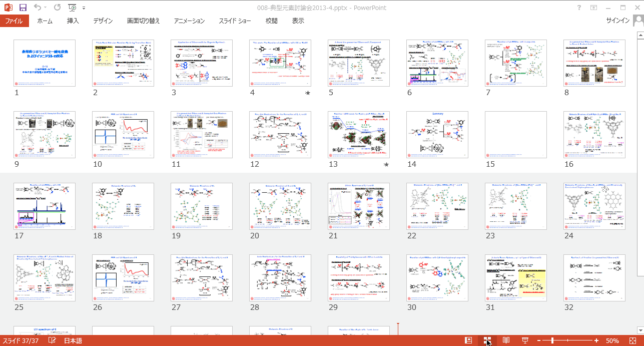This screenshot has width=644, height=346.
Task: Switch to Reading view
Action: click(506, 340)
